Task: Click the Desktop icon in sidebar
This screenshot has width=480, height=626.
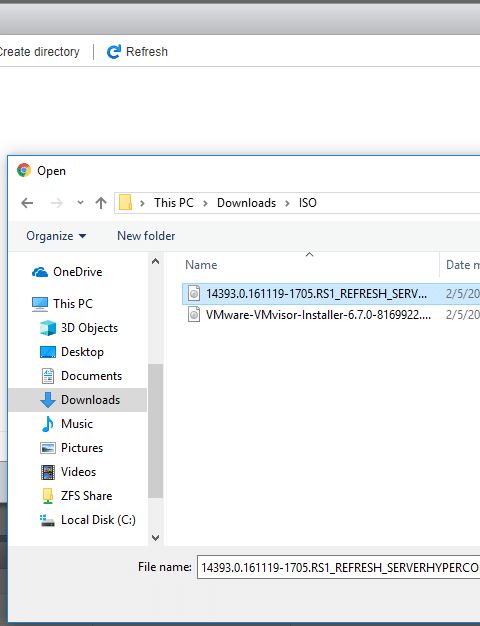Action: pos(48,352)
